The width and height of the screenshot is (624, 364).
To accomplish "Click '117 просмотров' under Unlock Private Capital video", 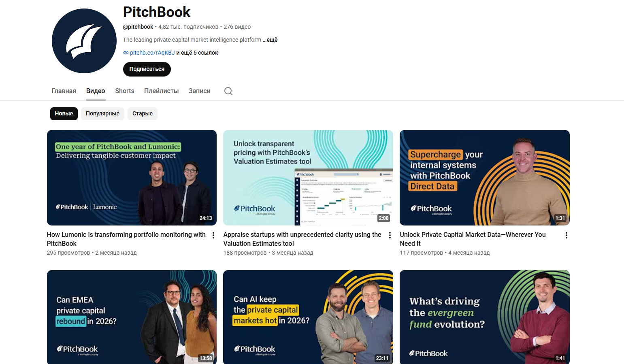I will (422, 253).
